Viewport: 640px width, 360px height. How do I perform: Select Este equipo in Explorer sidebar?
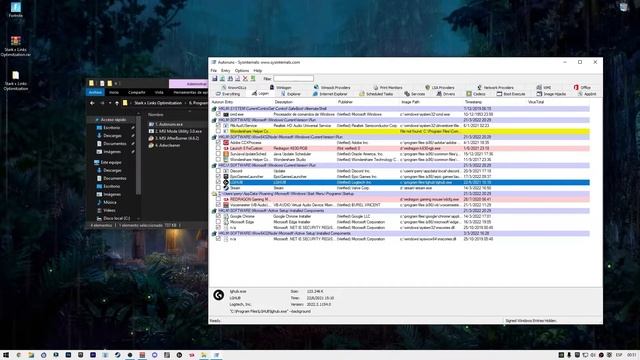[x=108, y=162]
